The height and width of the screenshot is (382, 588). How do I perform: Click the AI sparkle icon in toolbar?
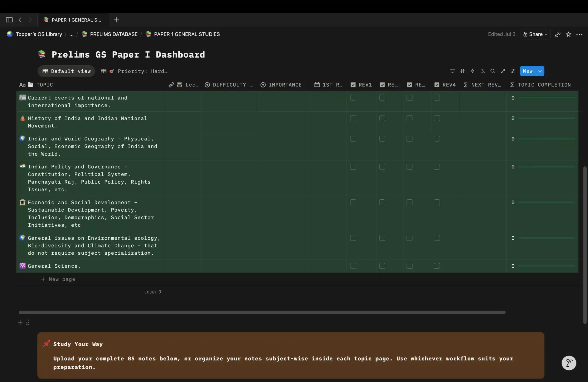click(x=483, y=71)
